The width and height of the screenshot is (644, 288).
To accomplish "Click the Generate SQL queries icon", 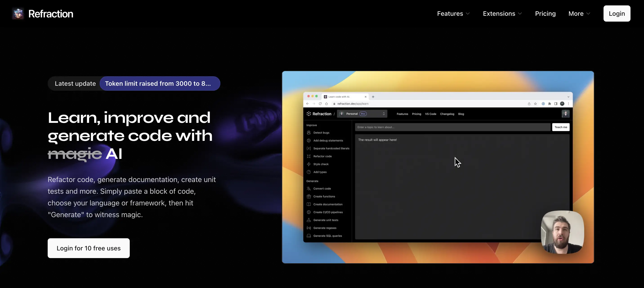I will pos(309,236).
